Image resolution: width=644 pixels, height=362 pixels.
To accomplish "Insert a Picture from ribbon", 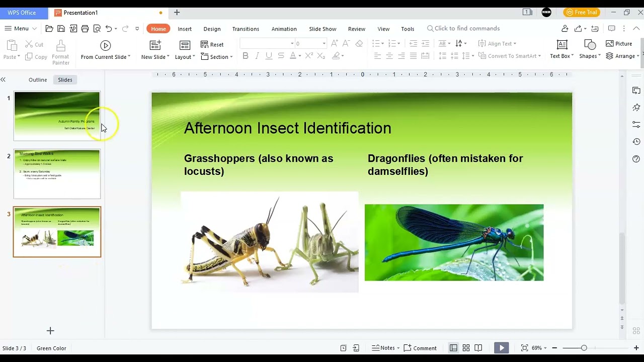I will pyautogui.click(x=619, y=44).
